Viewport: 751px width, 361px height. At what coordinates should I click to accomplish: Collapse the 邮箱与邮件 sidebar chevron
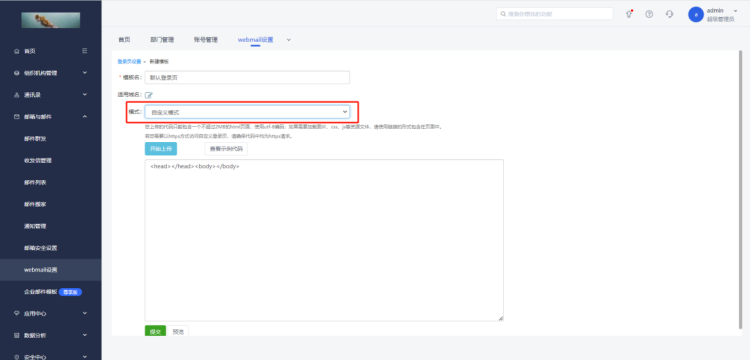tap(85, 116)
